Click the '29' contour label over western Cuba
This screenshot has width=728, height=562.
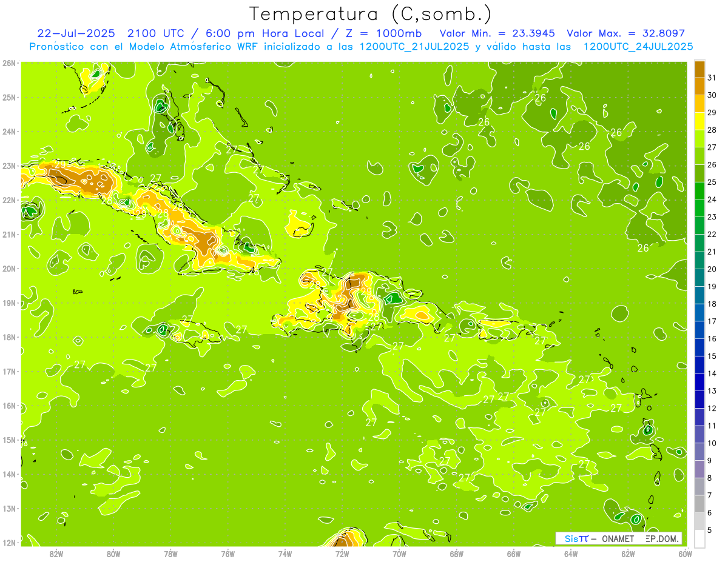(x=60, y=164)
